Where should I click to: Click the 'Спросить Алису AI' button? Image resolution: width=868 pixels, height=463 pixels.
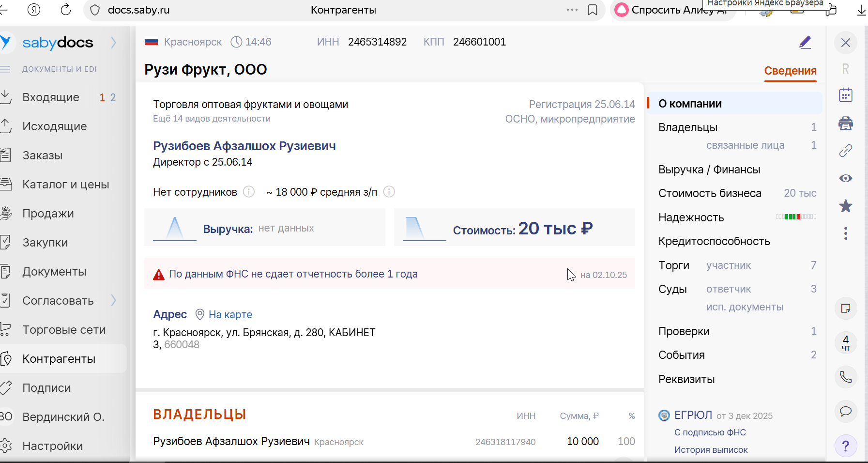tap(673, 10)
